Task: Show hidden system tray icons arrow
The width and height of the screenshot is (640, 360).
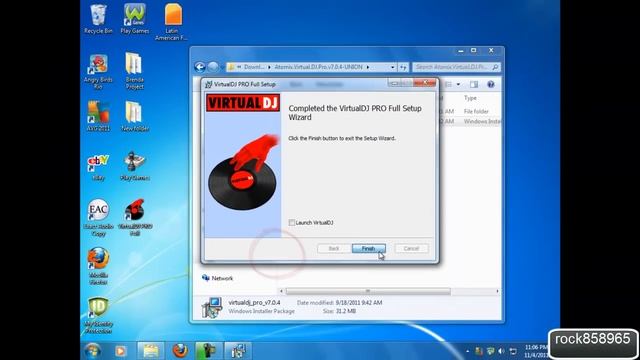Action: coord(467,351)
